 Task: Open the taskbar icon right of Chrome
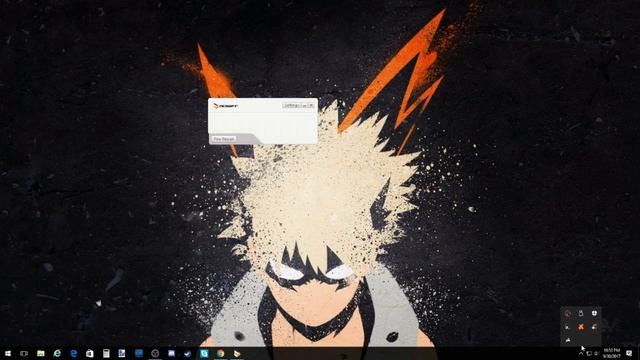pyautogui.click(x=237, y=353)
